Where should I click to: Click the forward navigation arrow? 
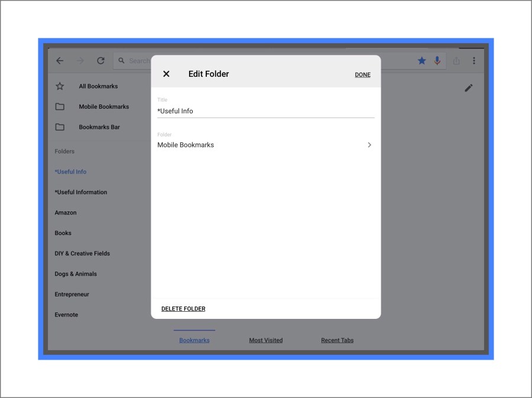tap(80, 61)
